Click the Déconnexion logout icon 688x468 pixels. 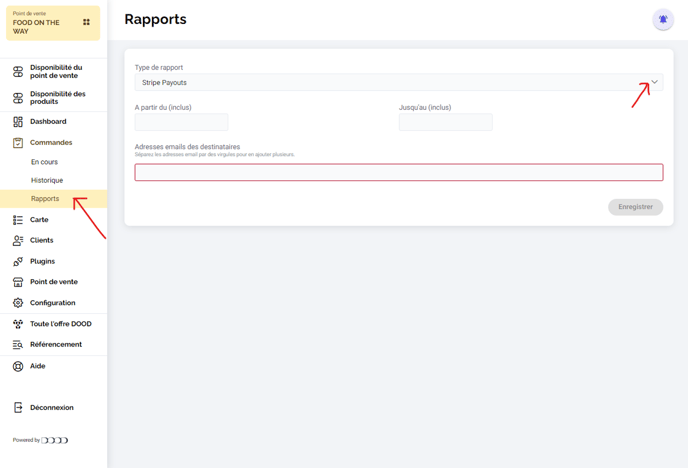click(18, 408)
